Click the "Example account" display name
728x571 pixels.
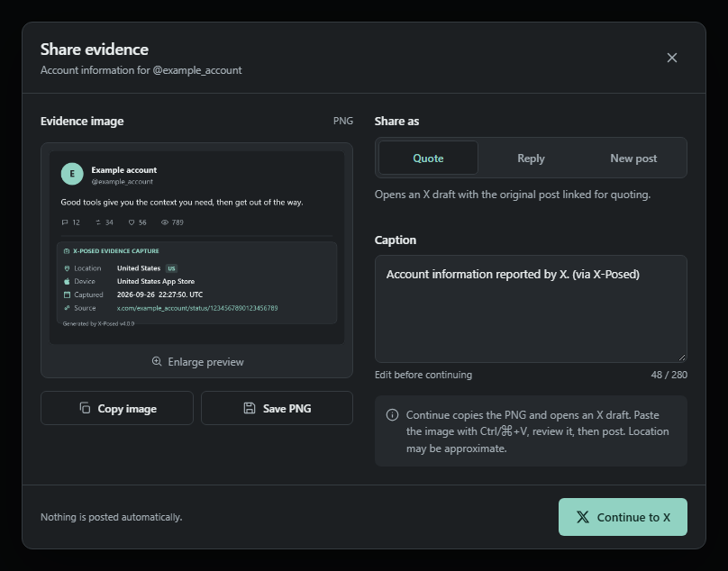[x=124, y=170]
